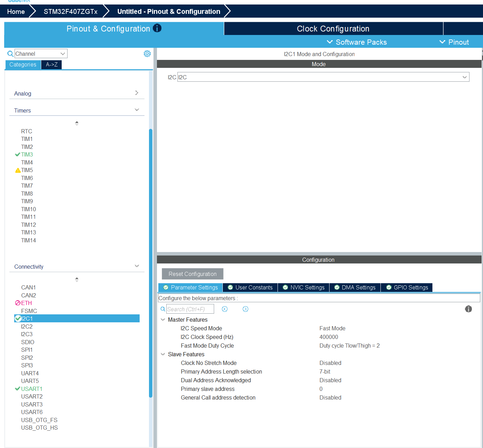Image resolution: width=483 pixels, height=448 pixels.
Task: Click Clock No Stretch Mode value Disabled
Action: pos(330,363)
